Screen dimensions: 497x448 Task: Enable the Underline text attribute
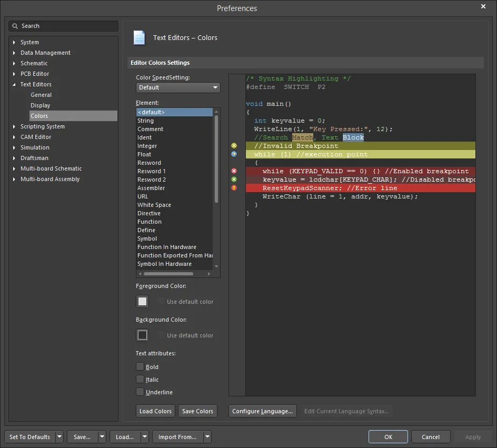(x=140, y=392)
